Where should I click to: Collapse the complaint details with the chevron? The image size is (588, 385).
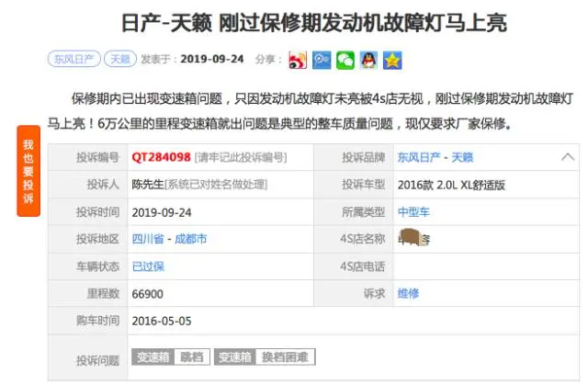point(568,157)
